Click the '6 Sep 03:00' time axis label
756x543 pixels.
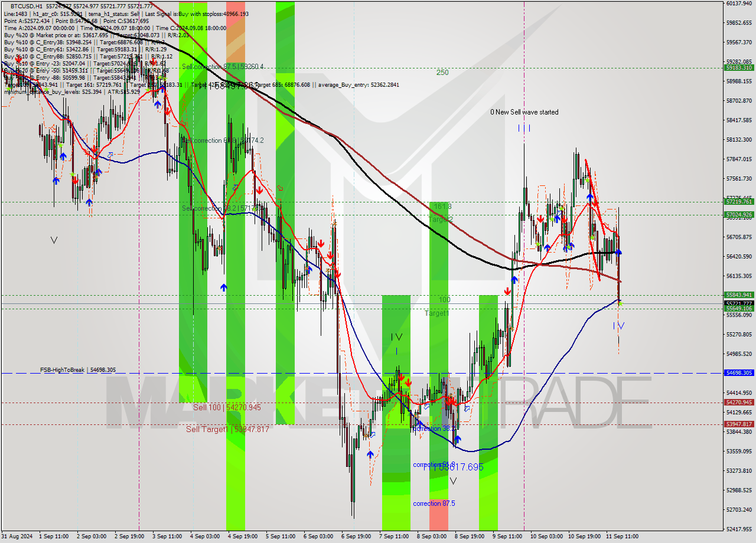pyautogui.click(x=318, y=537)
